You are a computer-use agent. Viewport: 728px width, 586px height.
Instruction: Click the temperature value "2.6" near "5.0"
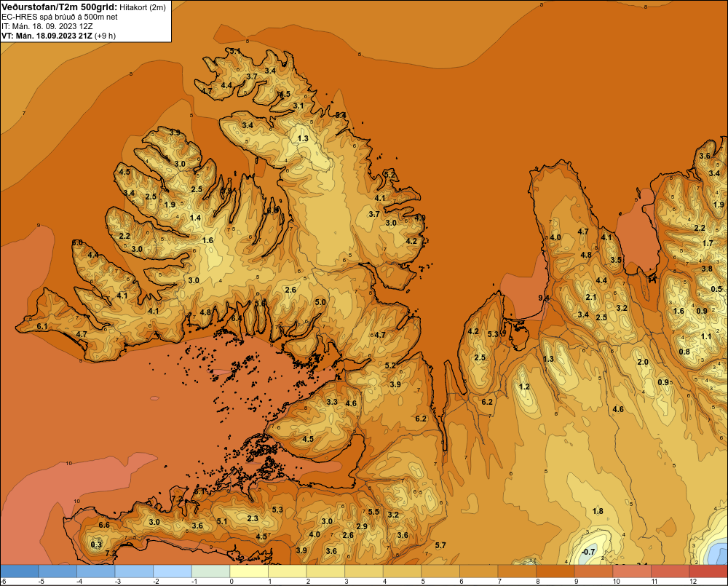[x=290, y=290]
